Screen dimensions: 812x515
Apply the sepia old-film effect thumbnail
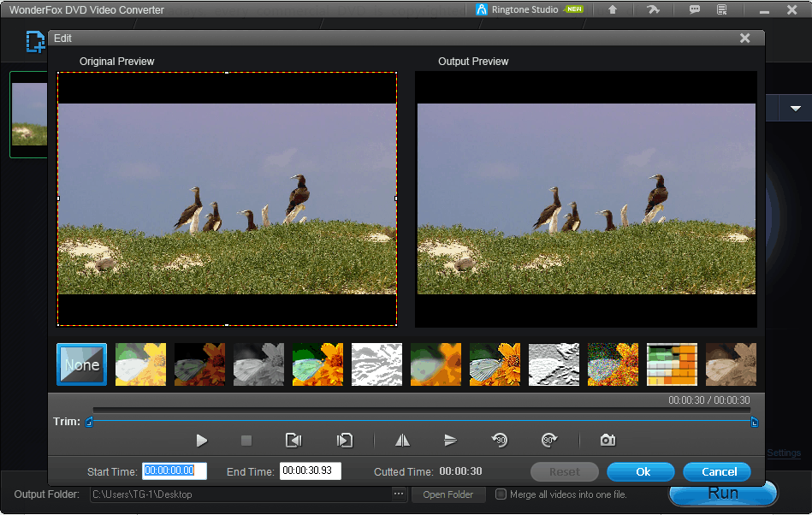tap(732, 364)
